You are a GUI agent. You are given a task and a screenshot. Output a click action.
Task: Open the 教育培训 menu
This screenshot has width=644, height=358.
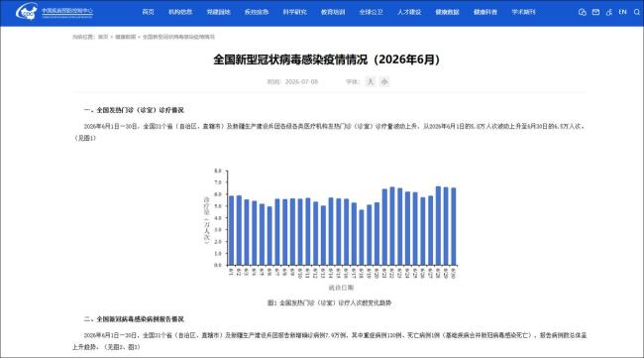click(333, 12)
